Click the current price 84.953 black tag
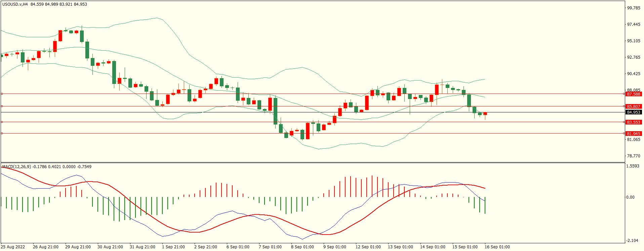 634,112
